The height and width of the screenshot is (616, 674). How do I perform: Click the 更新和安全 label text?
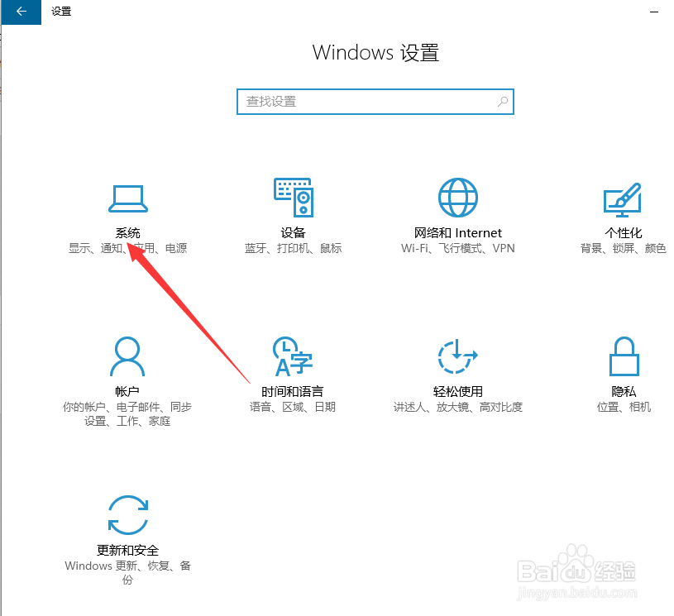point(127,550)
